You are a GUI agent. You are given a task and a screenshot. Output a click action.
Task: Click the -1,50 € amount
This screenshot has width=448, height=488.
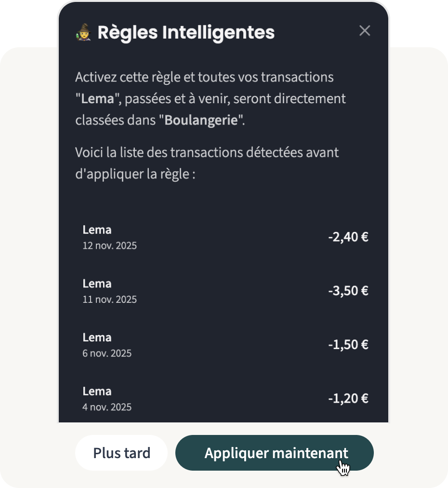click(348, 345)
